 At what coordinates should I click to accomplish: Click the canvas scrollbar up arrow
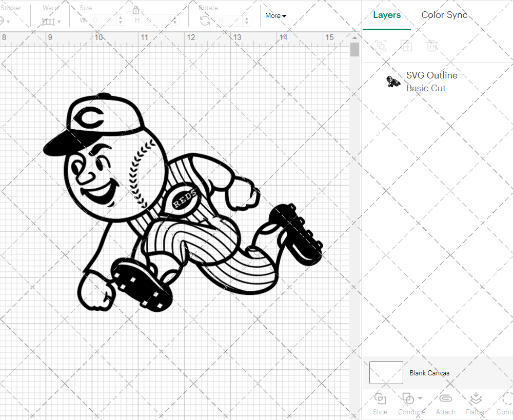pos(354,38)
